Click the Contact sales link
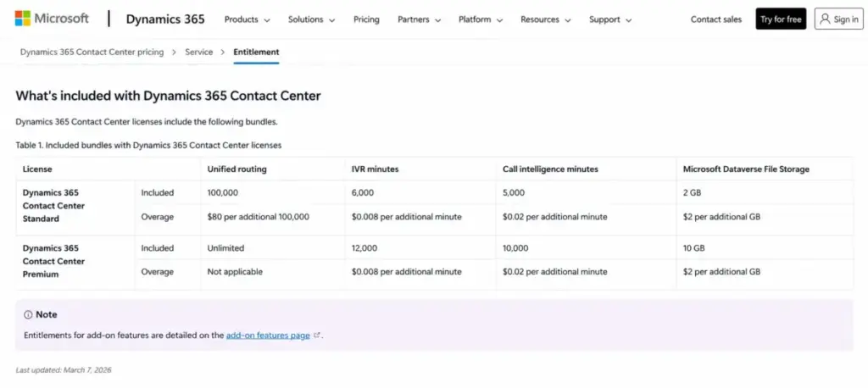 pos(715,19)
